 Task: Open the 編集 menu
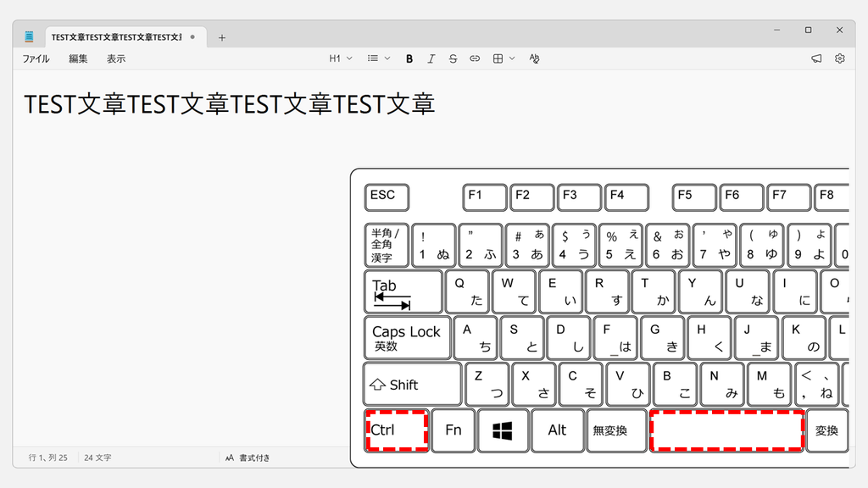pos(78,58)
